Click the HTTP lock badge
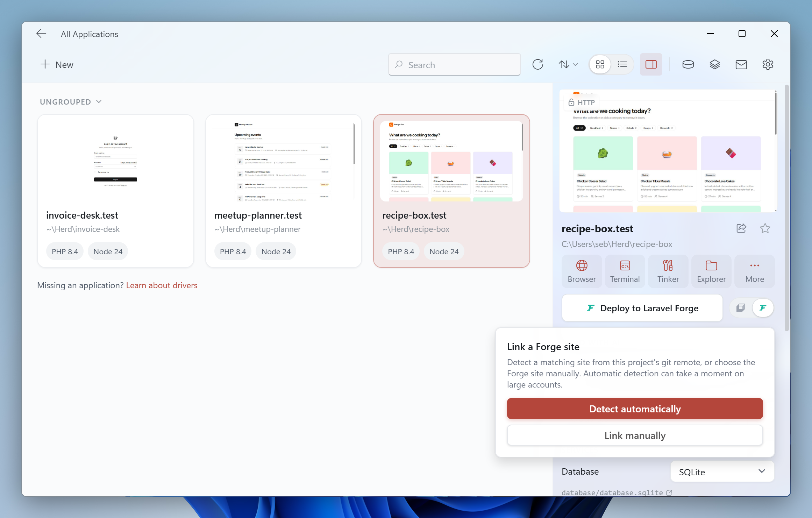The height and width of the screenshot is (518, 812). tap(582, 102)
